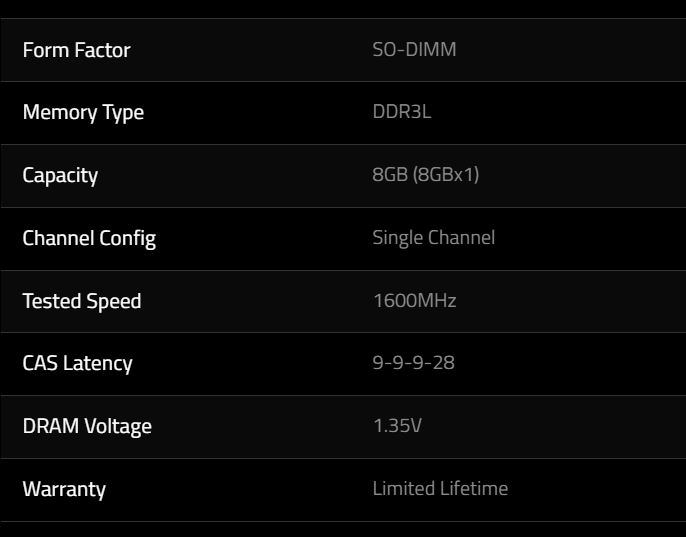Viewport: 686px width, 537px height.
Task: Click the Form Factor label
Action: (77, 50)
